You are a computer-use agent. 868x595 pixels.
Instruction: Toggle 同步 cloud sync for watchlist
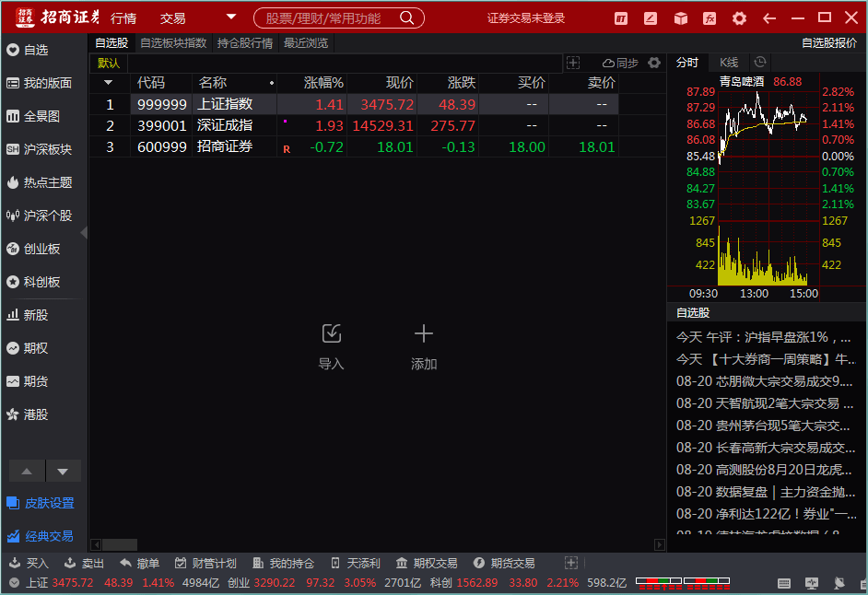tap(620, 63)
